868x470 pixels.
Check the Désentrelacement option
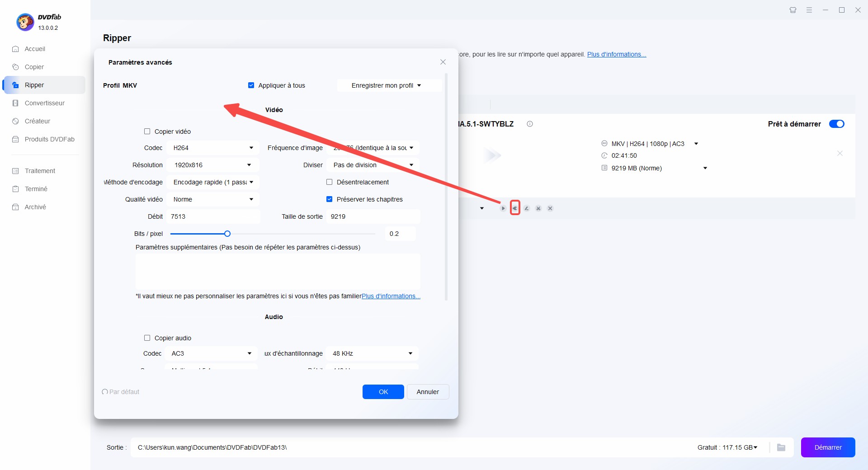pyautogui.click(x=330, y=182)
